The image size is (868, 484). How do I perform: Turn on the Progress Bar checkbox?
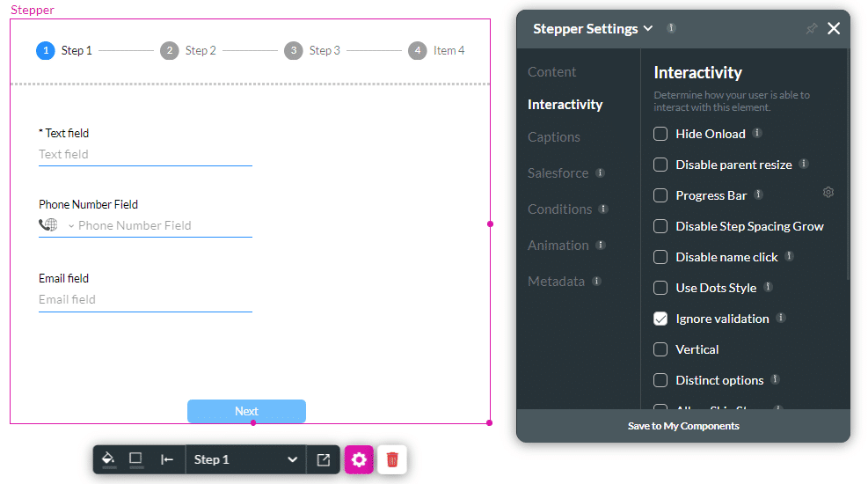pos(660,195)
